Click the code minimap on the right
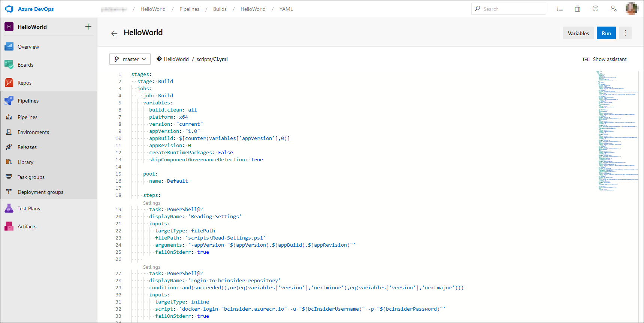The width and height of the screenshot is (644, 323). click(617, 130)
